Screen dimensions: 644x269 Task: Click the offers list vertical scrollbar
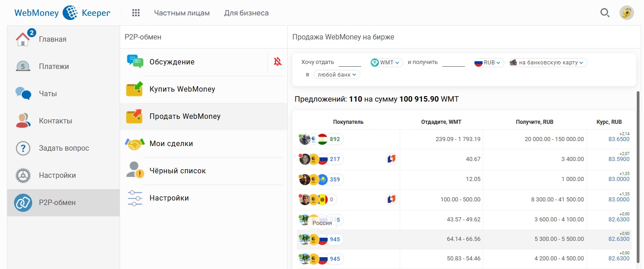(639, 177)
